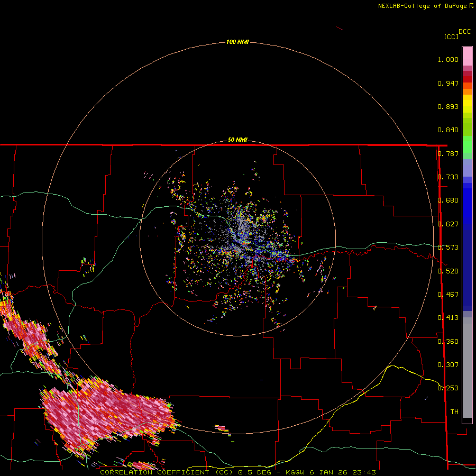Click the DCC label above the color bar
The height and width of the screenshot is (476, 476).
[464, 32]
